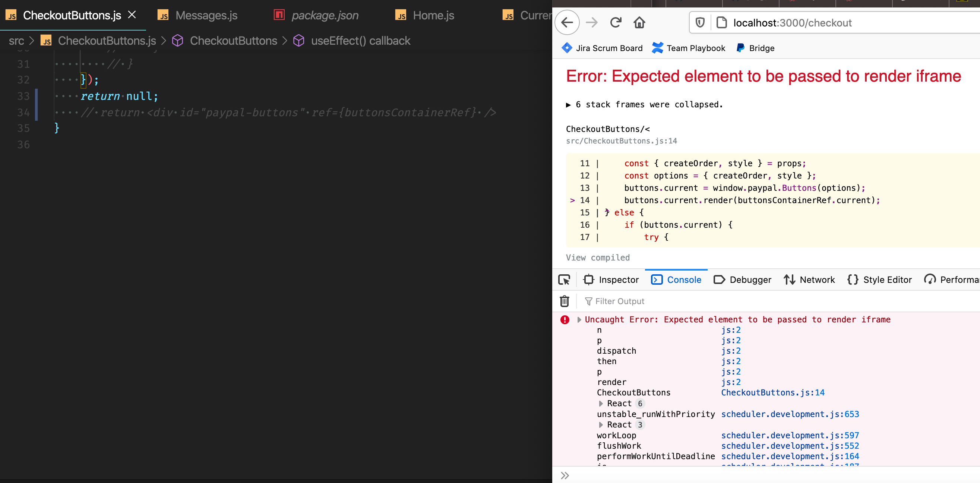The image size is (980, 483).
Task: Click the 'performWorkUntilDeadline' stack frame row
Action: pos(655,457)
